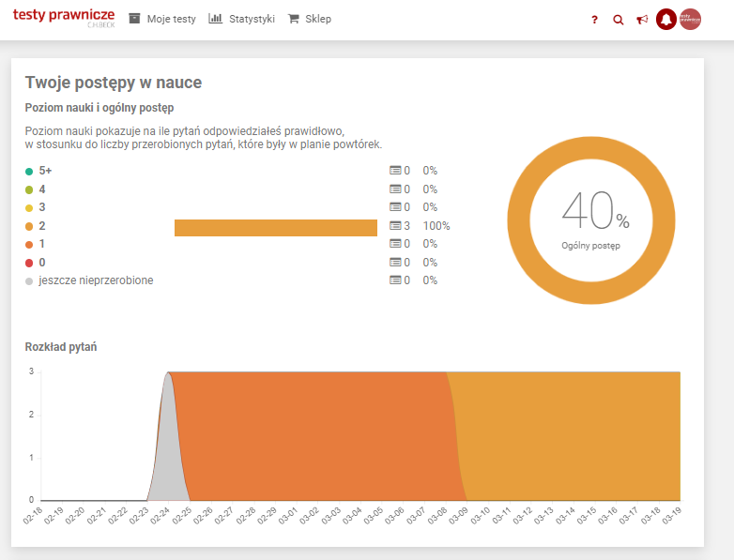Open search with the magnifier icon

click(x=619, y=20)
